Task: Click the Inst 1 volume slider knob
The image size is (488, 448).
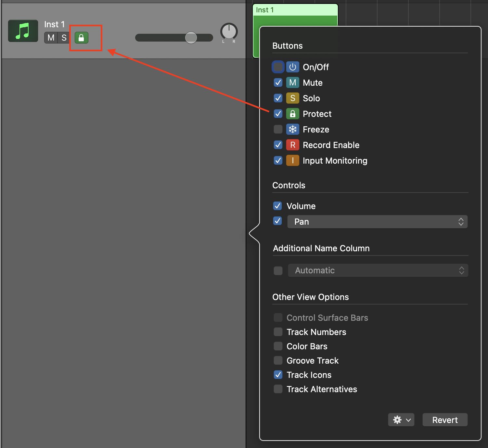Action: (191, 38)
